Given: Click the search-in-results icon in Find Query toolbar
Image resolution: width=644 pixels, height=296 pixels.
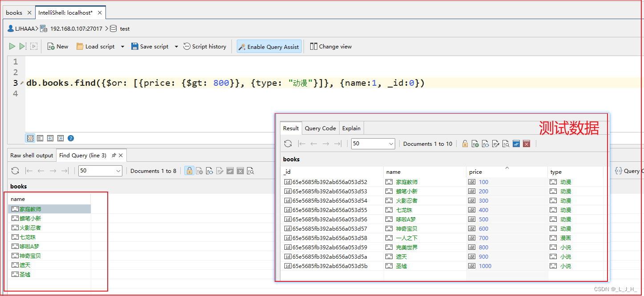Looking at the screenshot, I should pyautogui.click(x=251, y=171).
